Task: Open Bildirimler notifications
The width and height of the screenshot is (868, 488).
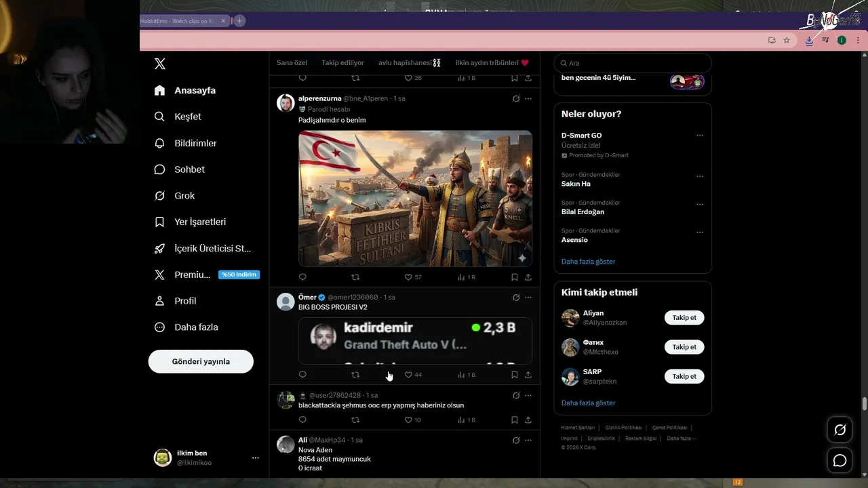Action: pyautogui.click(x=185, y=143)
